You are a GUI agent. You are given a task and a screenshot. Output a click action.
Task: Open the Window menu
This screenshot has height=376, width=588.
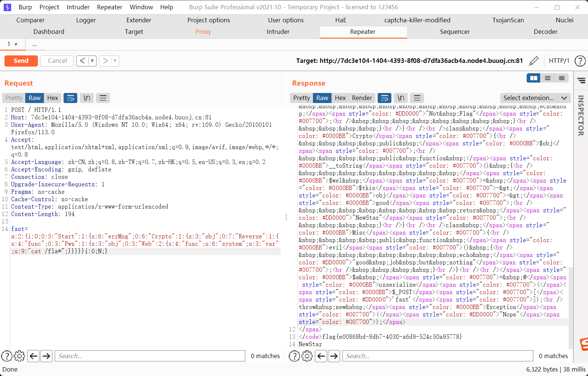tap(141, 7)
